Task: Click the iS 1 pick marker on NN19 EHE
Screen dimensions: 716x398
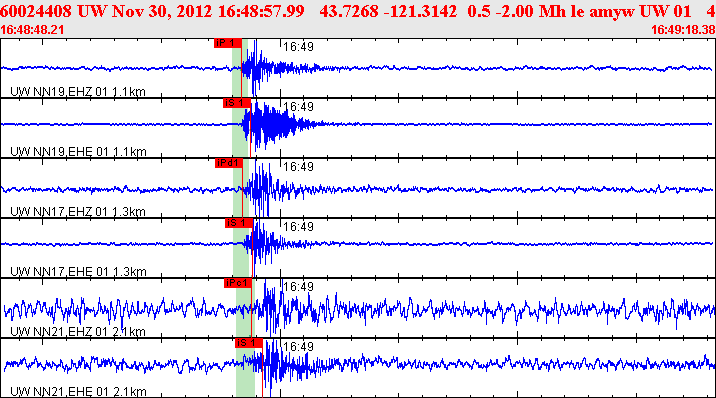Action: [x=237, y=103]
